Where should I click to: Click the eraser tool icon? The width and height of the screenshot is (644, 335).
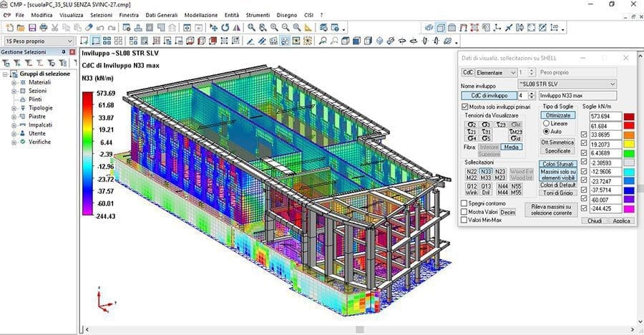[89, 28]
